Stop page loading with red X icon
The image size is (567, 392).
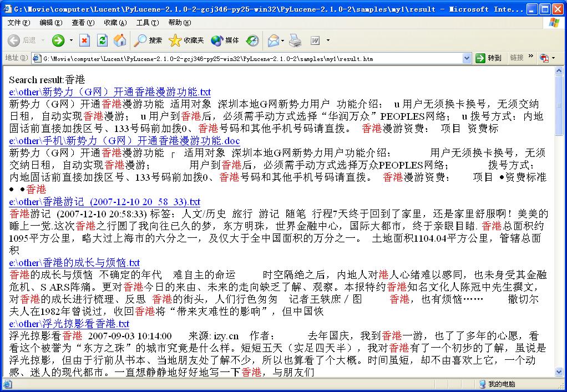[x=84, y=40]
